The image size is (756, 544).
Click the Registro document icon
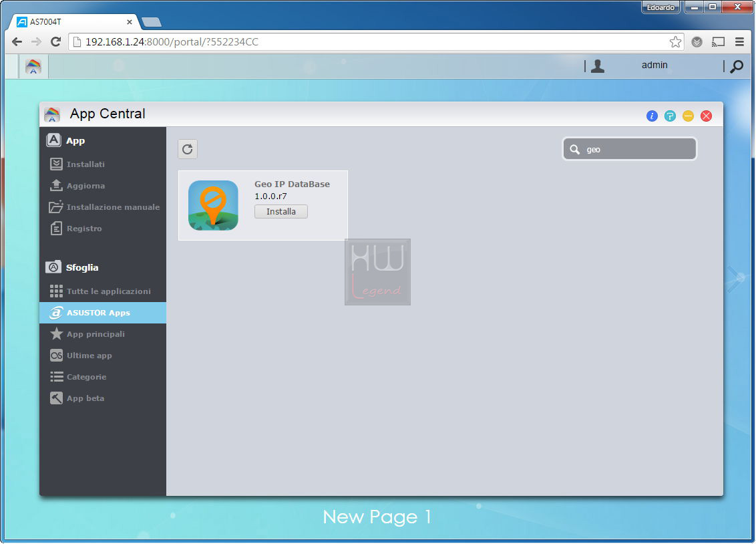coord(56,228)
